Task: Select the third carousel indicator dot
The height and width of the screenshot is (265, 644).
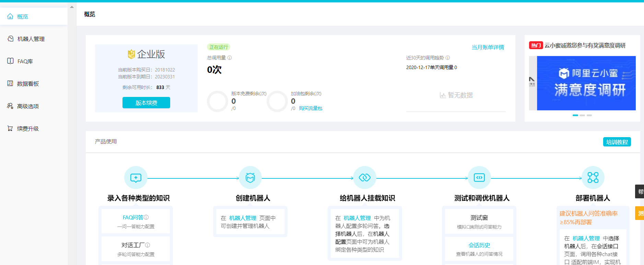Action: [x=589, y=115]
